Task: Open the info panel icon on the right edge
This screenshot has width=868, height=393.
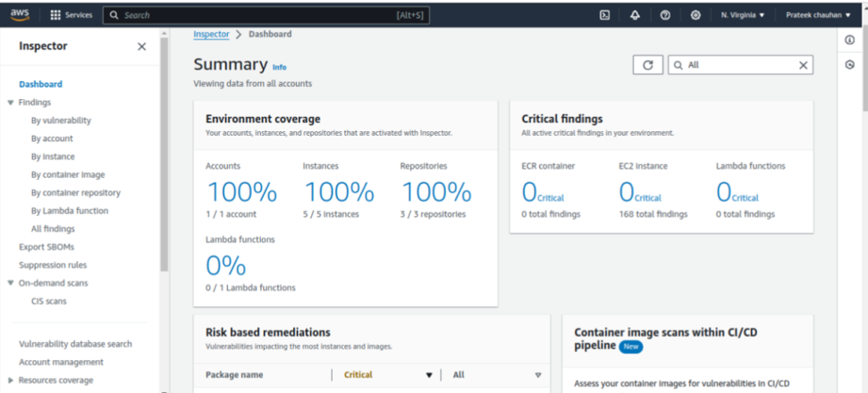Action: [850, 40]
